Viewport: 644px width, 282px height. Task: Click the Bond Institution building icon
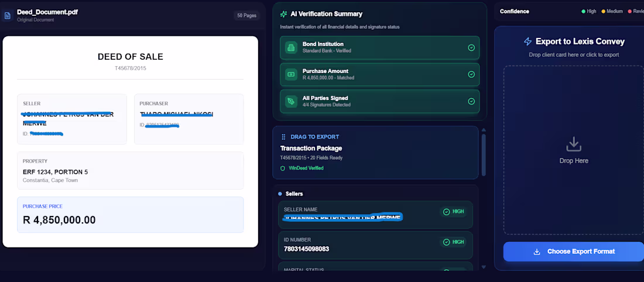tap(291, 47)
